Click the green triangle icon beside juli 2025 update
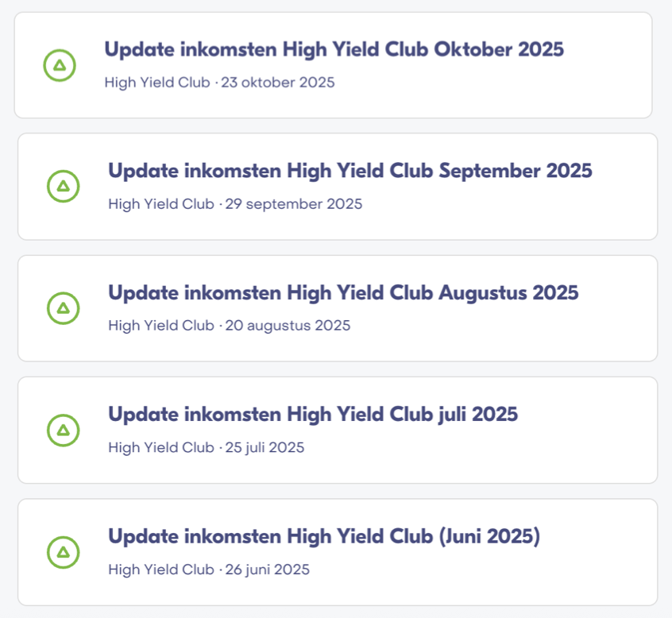 pyautogui.click(x=64, y=431)
